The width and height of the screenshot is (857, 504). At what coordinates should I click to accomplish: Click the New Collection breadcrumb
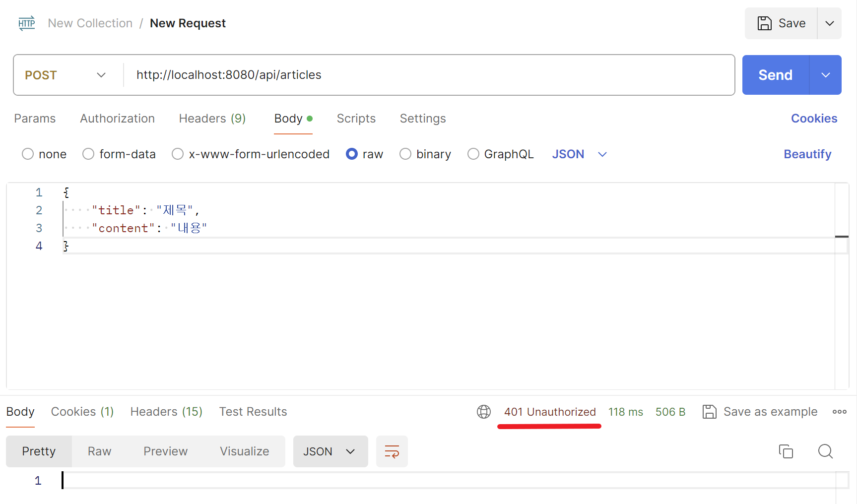point(90,23)
